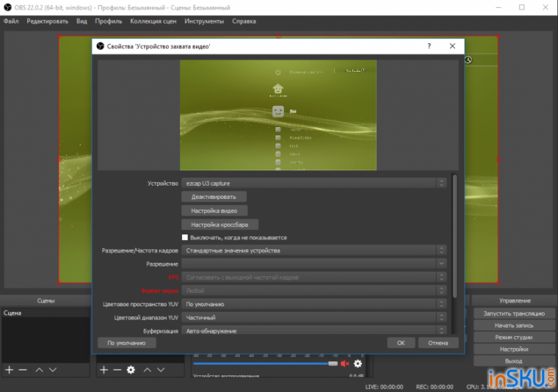Image resolution: width=558 pixels, height=392 pixels.
Task: Expand the Разрешение combo box
Action: (x=313, y=264)
